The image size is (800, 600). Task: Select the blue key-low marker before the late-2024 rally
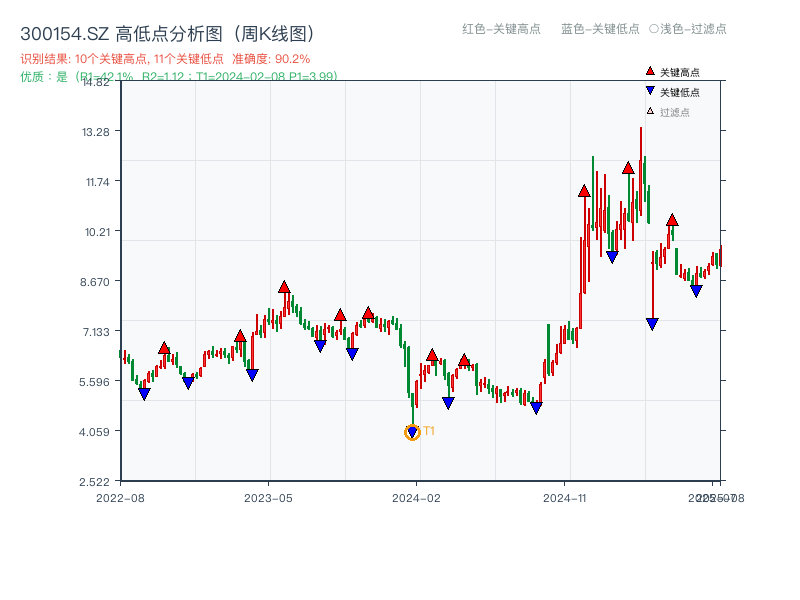pos(536,408)
